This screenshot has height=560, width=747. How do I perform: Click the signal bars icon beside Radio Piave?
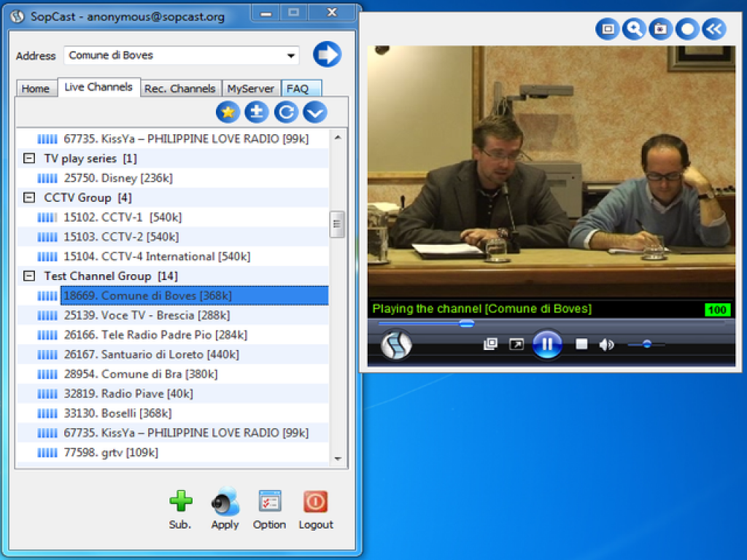[47, 394]
